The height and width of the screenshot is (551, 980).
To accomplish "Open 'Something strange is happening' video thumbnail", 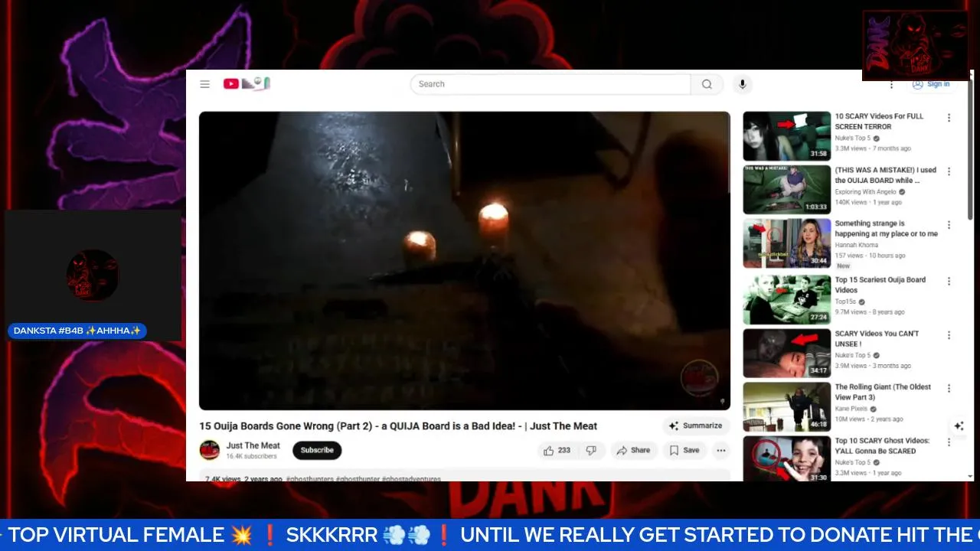I will 786,243.
